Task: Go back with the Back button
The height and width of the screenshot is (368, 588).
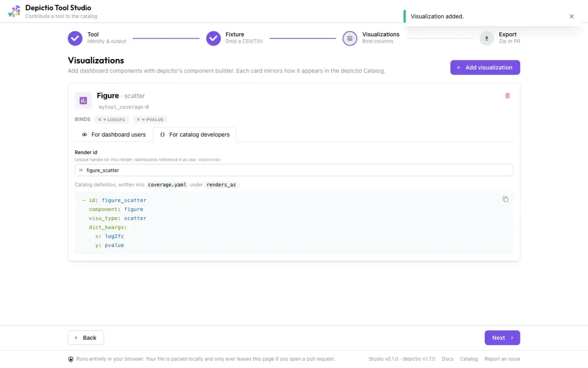Action: click(x=86, y=338)
